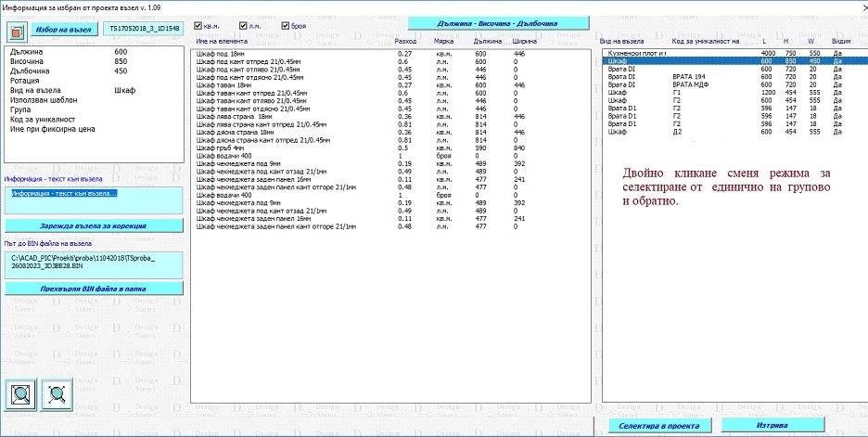Click the zoom-to-node magnifier icon

pyautogui.click(x=21, y=394)
